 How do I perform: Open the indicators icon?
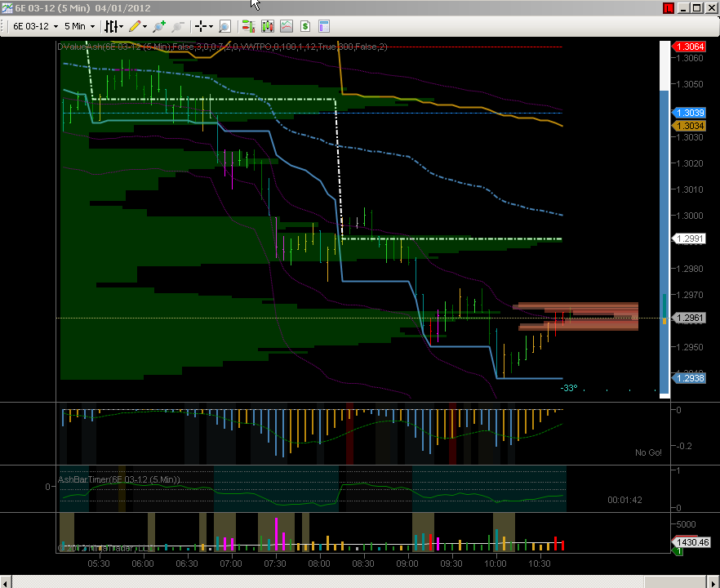287,26
